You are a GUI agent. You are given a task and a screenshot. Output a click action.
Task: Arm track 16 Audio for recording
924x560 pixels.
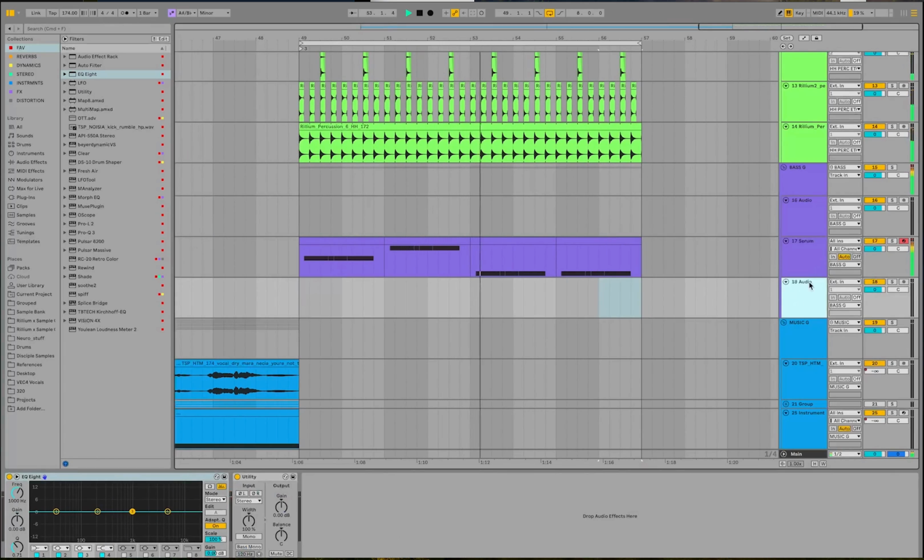(x=904, y=200)
